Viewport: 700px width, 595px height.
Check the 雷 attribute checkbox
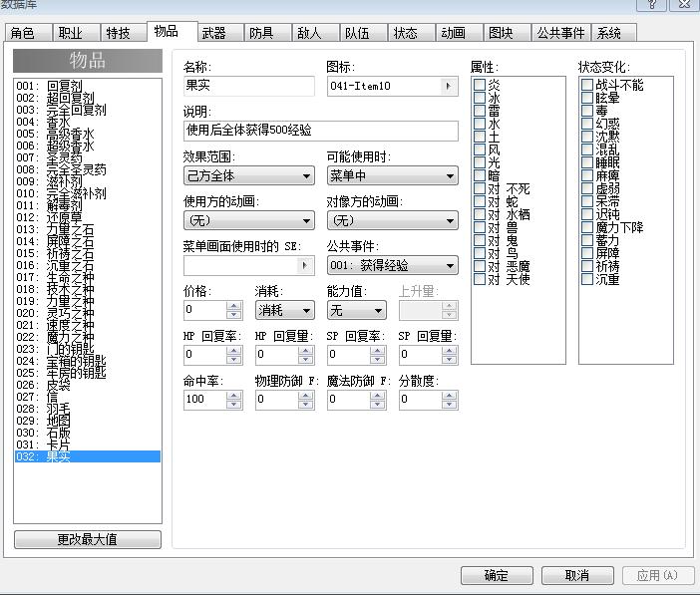(480, 111)
